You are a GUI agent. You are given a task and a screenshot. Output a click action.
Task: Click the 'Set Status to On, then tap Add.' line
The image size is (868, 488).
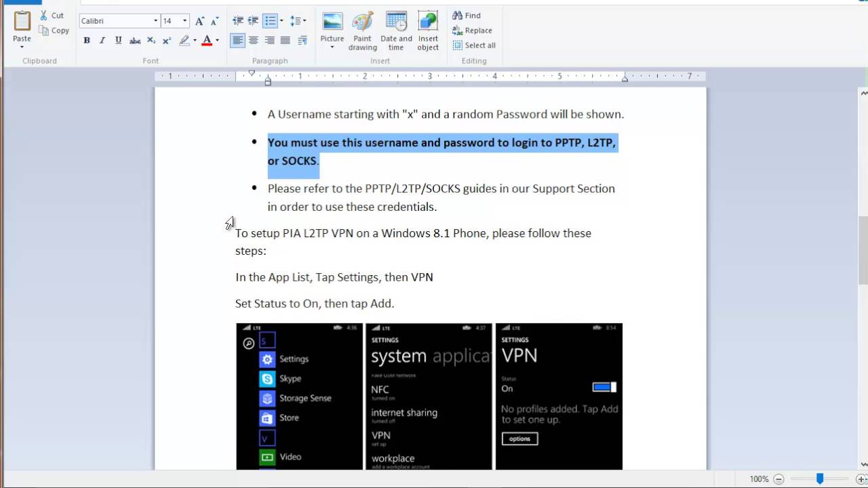point(315,303)
